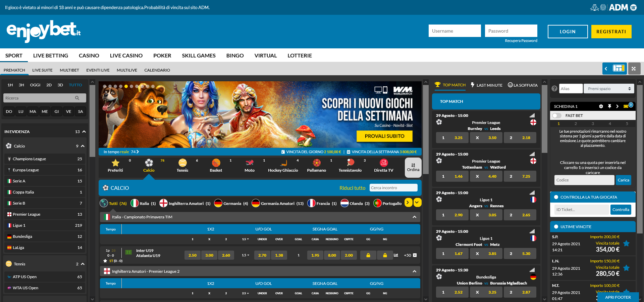Focus the Cerca incontro search field
The image size is (644, 302).
(x=393, y=188)
